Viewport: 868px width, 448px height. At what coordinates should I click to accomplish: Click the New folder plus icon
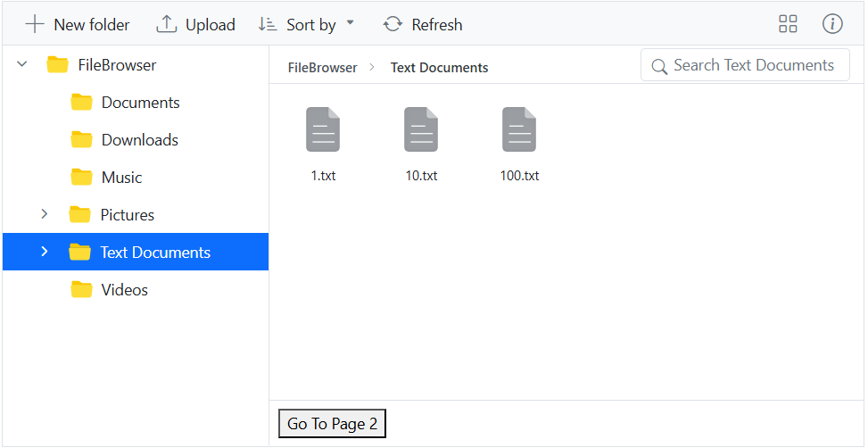(35, 24)
